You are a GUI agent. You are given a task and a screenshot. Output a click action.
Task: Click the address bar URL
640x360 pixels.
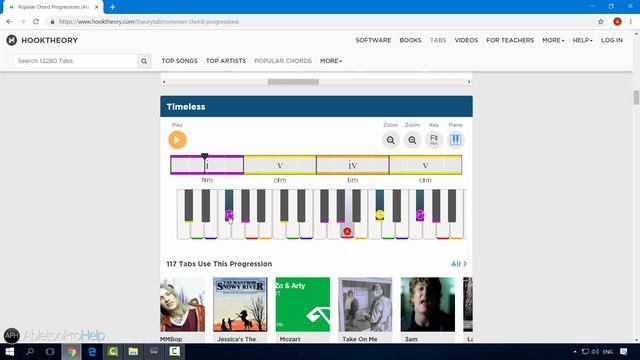[x=149, y=22]
